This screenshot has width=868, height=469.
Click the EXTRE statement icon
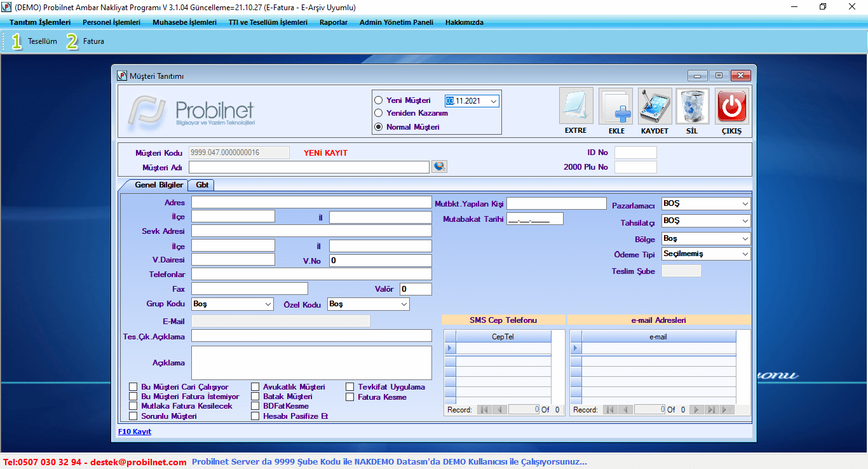tap(576, 106)
